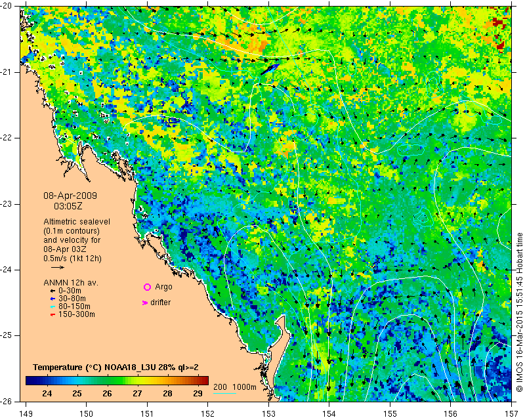Click longitude axis label 154

point(329,414)
